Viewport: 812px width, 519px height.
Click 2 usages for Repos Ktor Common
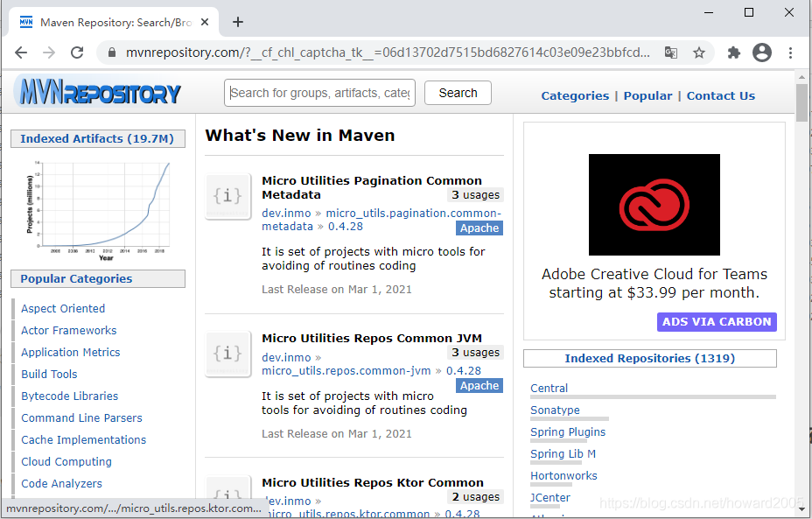pos(475,497)
